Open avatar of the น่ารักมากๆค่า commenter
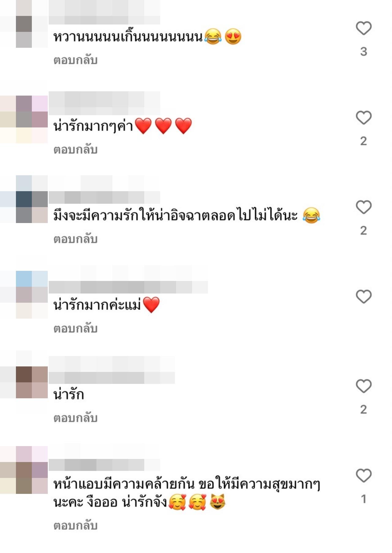 (24, 119)
